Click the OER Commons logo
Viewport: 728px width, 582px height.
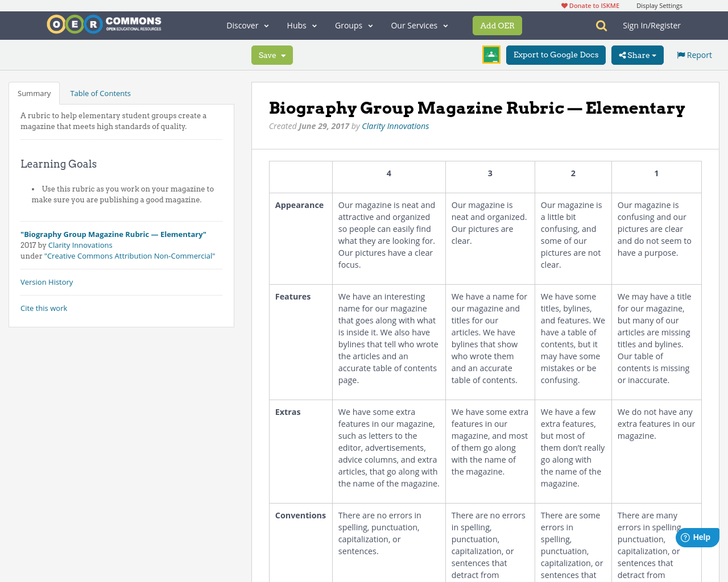coord(104,24)
